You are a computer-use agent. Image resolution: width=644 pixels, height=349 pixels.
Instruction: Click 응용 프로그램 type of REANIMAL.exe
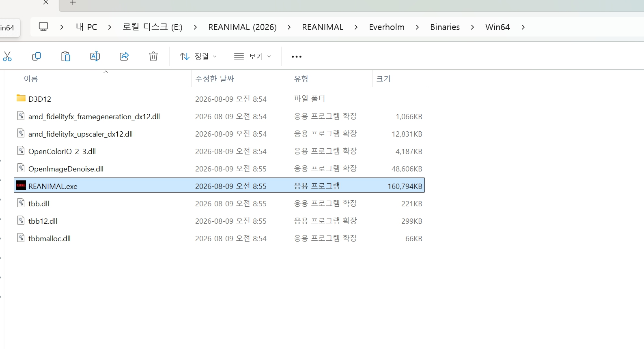[x=317, y=186]
